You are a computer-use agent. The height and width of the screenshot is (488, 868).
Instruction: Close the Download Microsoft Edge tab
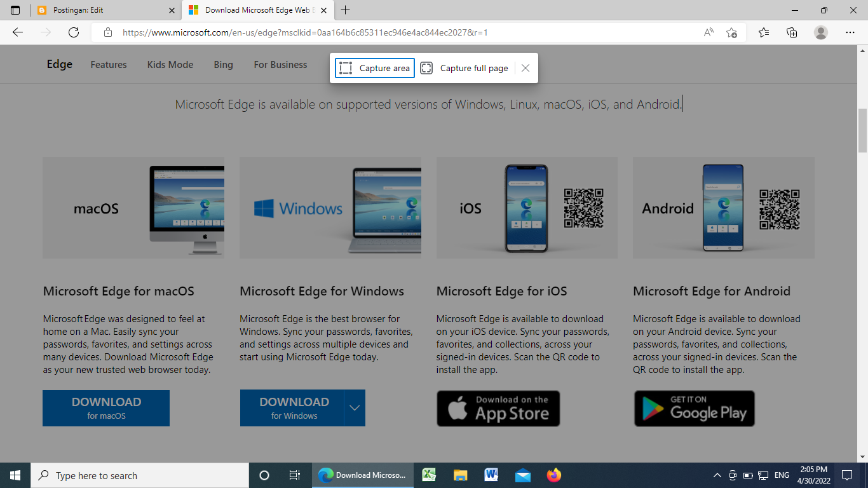[x=324, y=10]
